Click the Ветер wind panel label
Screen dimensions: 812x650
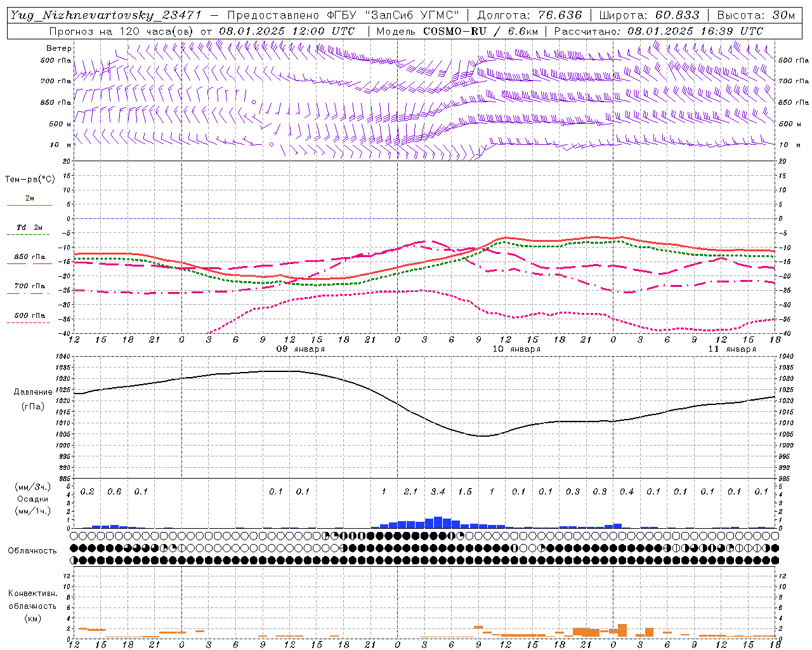pyautogui.click(x=59, y=48)
